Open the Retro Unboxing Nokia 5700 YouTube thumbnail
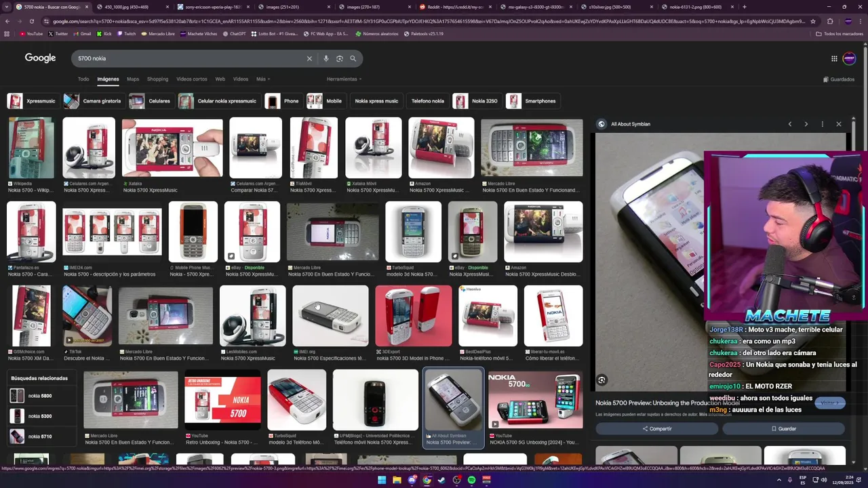Image resolution: width=868 pixels, height=488 pixels. (222, 400)
